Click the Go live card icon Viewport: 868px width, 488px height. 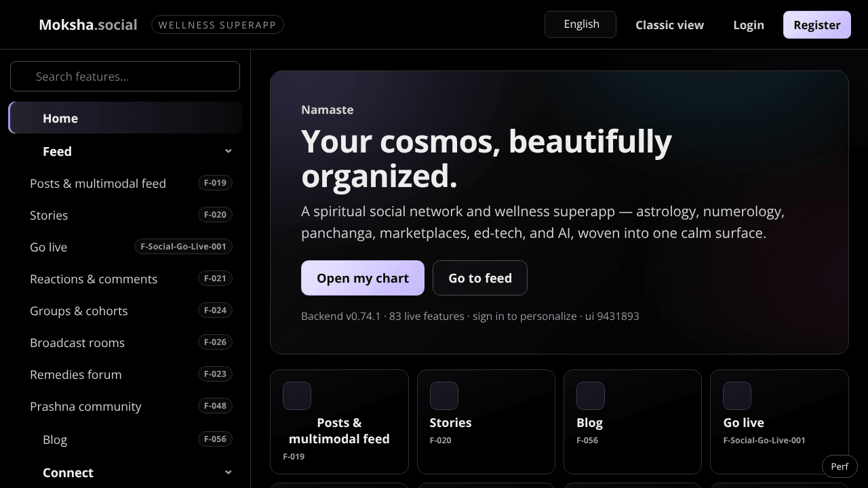point(737,396)
